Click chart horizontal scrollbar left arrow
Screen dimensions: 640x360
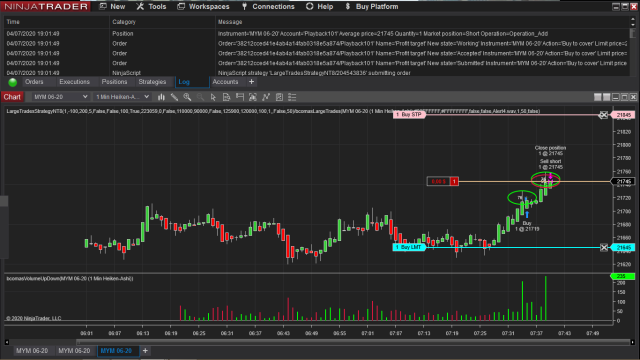coord(7,342)
